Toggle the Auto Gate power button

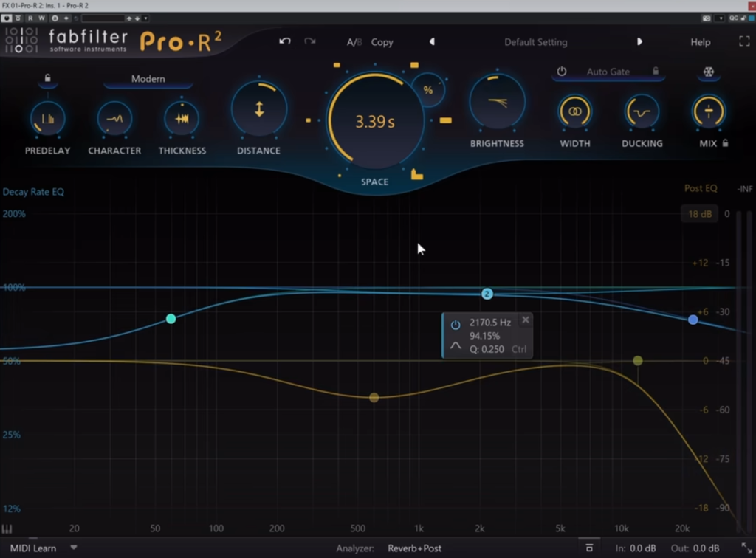(x=562, y=72)
